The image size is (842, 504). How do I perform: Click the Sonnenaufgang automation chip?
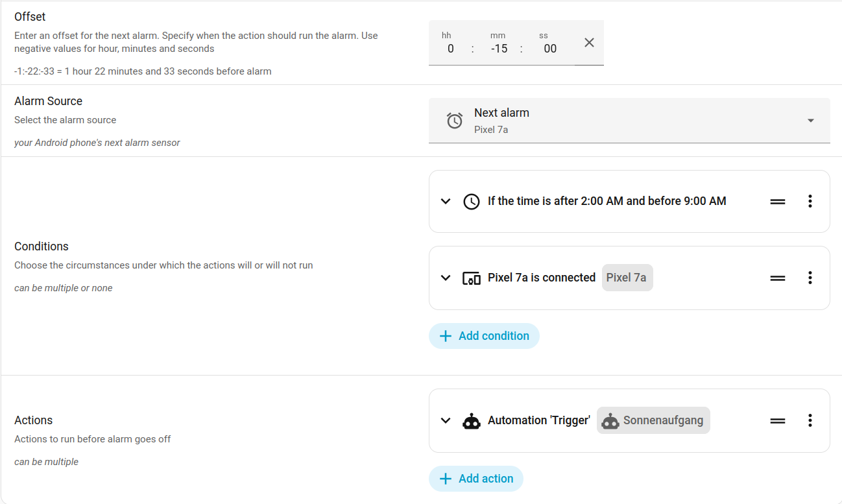[653, 421]
